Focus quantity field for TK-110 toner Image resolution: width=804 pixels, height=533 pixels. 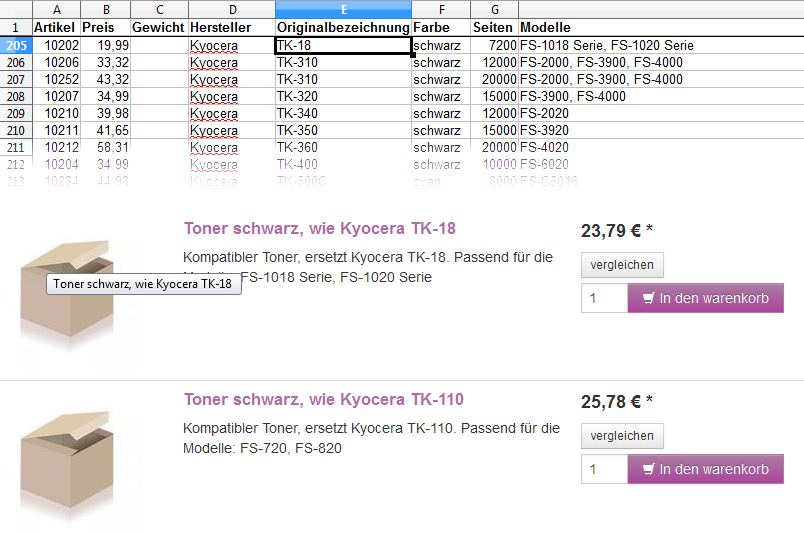(x=605, y=469)
